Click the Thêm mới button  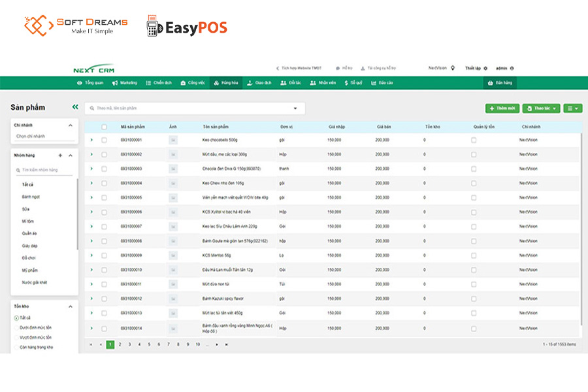tap(502, 108)
